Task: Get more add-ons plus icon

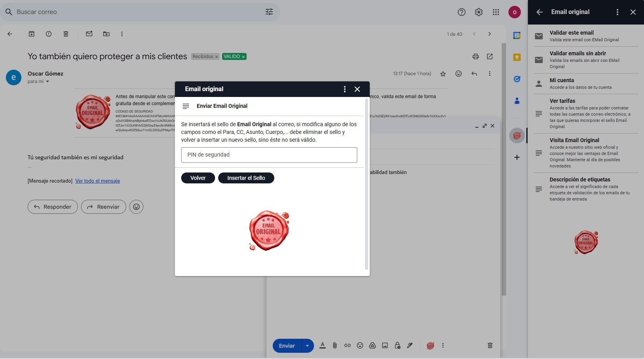Action: (517, 157)
